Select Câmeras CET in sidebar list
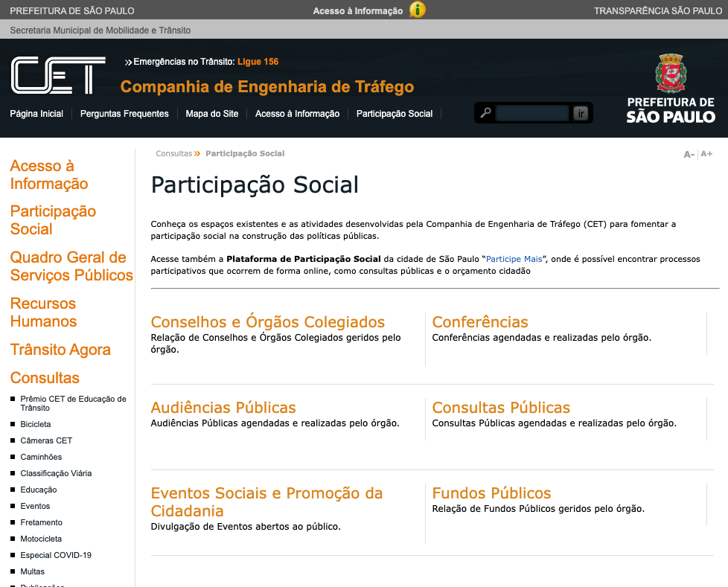Image resolution: width=728 pixels, height=587 pixels. coord(46,440)
